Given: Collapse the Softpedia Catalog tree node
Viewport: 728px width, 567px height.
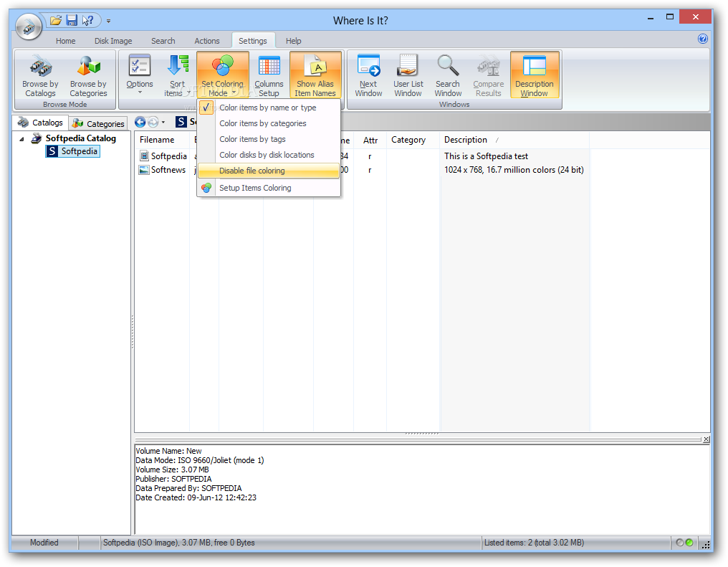Looking at the screenshot, I should [x=21, y=139].
